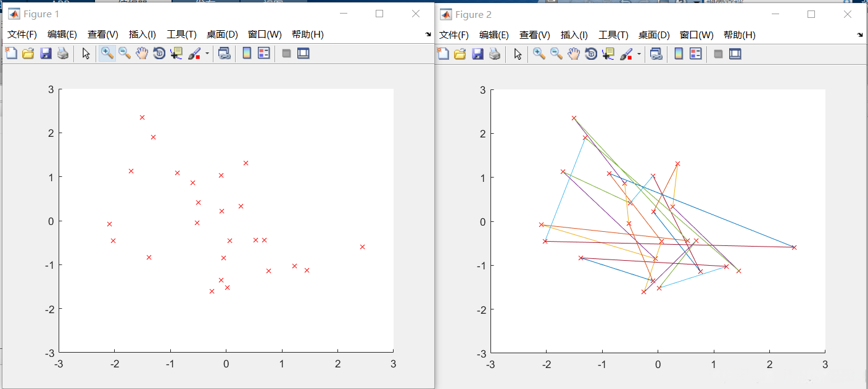Open 编辑(E) menu in Figure 1
The width and height of the screenshot is (868, 389).
click(62, 35)
